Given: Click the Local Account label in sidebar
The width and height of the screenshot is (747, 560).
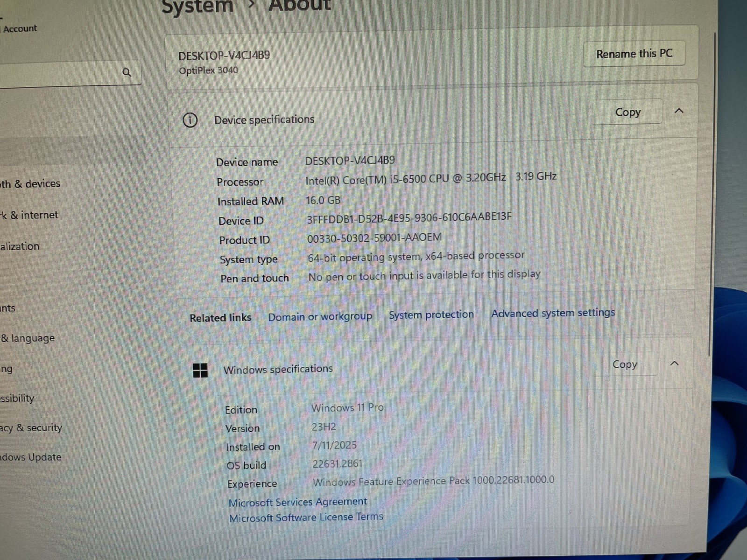Looking at the screenshot, I should point(20,28).
